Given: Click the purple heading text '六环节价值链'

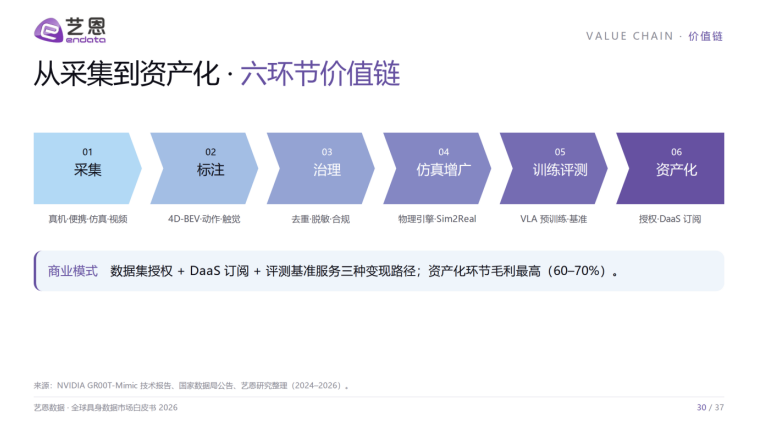Looking at the screenshot, I should [x=320, y=74].
